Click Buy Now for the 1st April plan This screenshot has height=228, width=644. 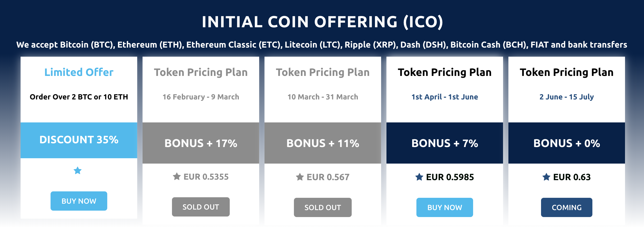445,207
